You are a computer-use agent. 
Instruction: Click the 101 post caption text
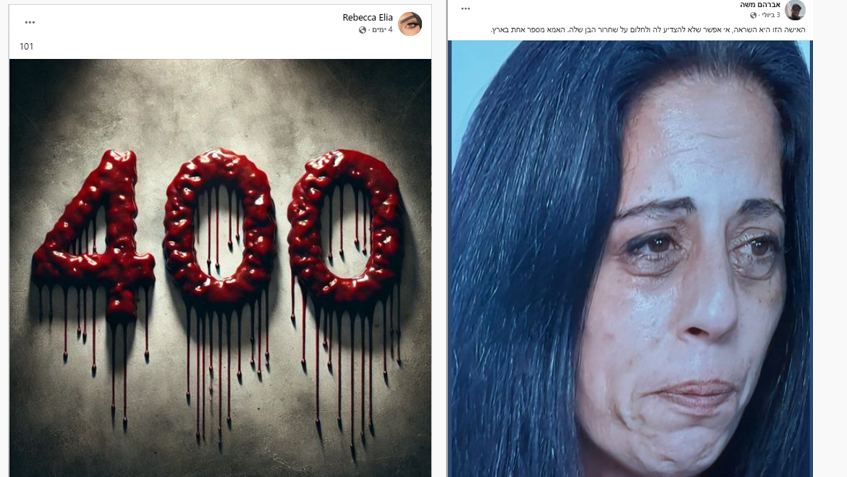pyautogui.click(x=26, y=46)
